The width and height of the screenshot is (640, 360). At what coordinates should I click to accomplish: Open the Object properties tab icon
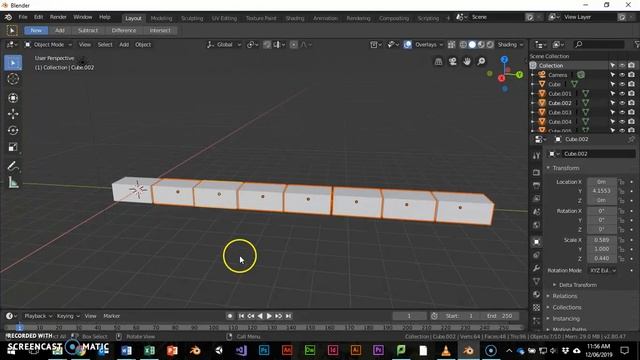point(536,242)
